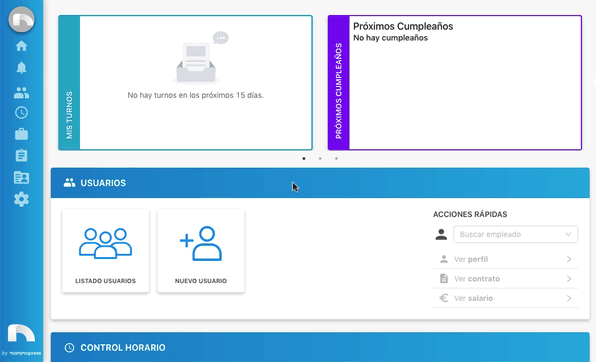
Task: Click the Buscar empleado search field
Action: (515, 234)
